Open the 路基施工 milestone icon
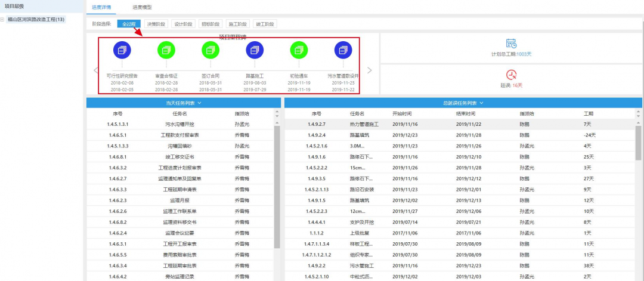 (x=255, y=50)
